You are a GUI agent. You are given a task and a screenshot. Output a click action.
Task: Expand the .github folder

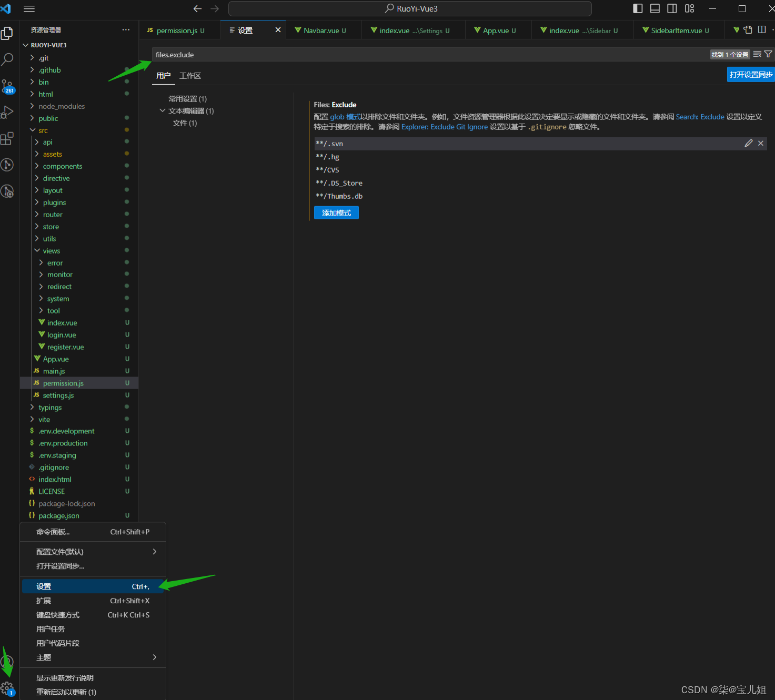pyautogui.click(x=32, y=70)
